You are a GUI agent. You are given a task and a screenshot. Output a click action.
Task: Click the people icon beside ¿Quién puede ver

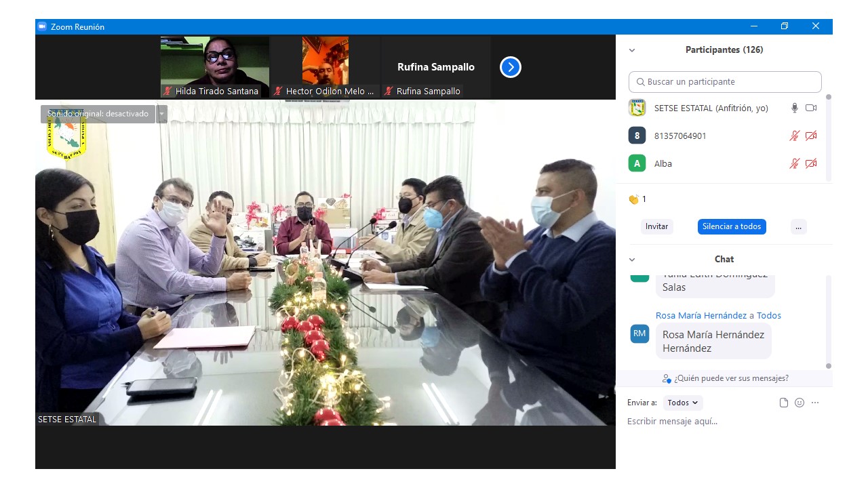point(667,378)
